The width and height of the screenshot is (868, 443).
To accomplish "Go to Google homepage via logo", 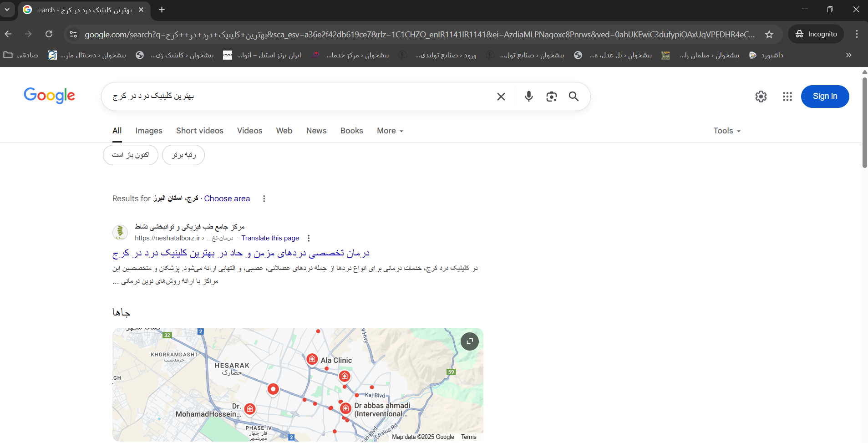I will pyautogui.click(x=49, y=96).
